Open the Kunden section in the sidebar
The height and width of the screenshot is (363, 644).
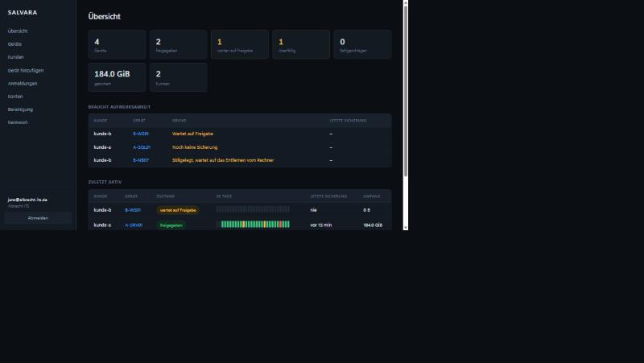(x=15, y=57)
